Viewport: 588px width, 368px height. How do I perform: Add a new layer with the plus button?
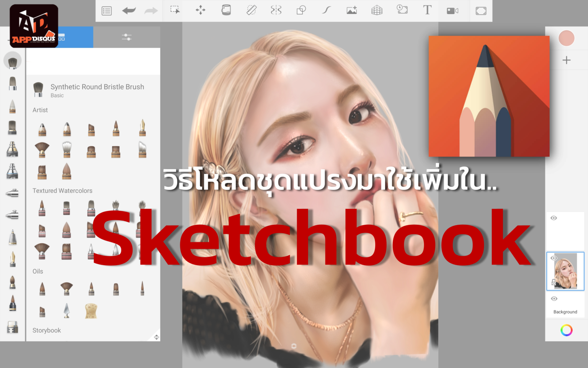(567, 60)
